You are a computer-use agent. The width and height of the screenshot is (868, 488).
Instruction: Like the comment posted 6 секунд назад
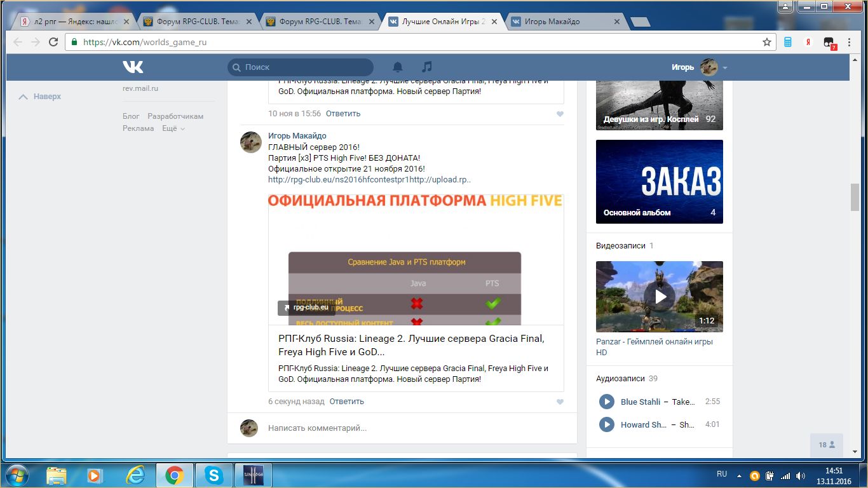[x=560, y=402]
